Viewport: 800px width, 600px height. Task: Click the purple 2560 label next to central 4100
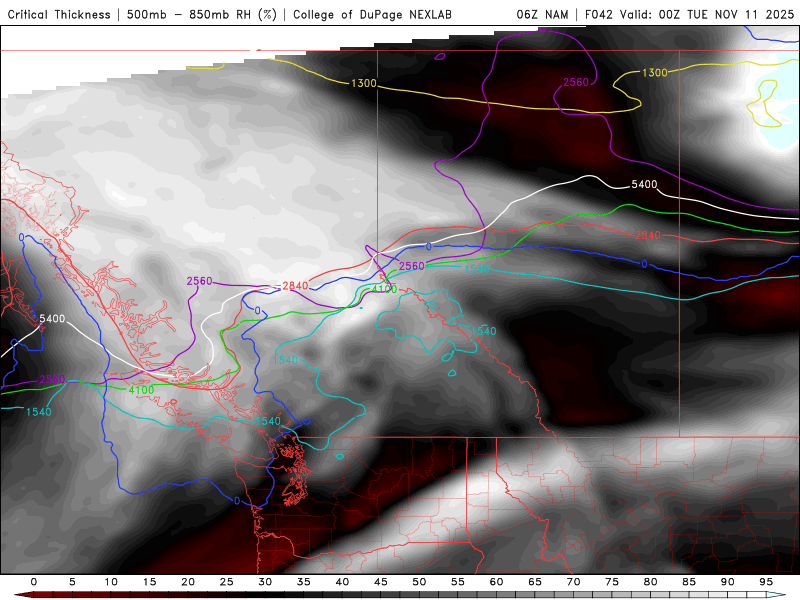(x=411, y=266)
